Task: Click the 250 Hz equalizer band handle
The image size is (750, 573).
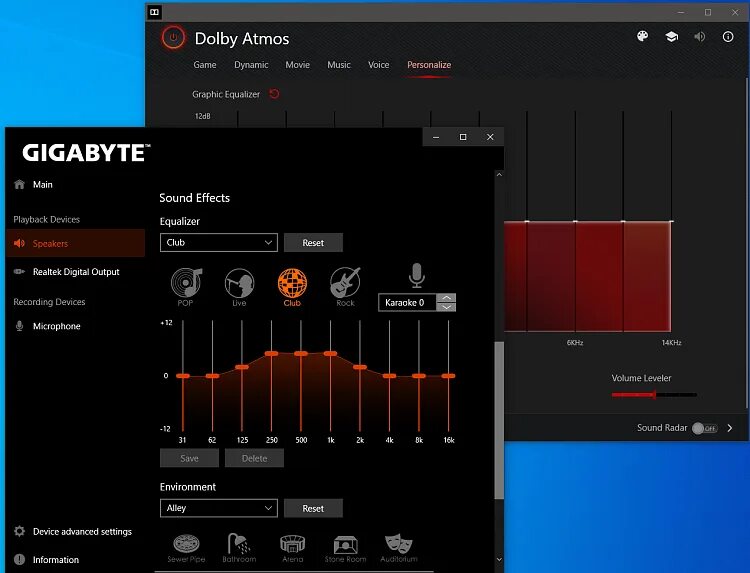Action: click(x=271, y=353)
